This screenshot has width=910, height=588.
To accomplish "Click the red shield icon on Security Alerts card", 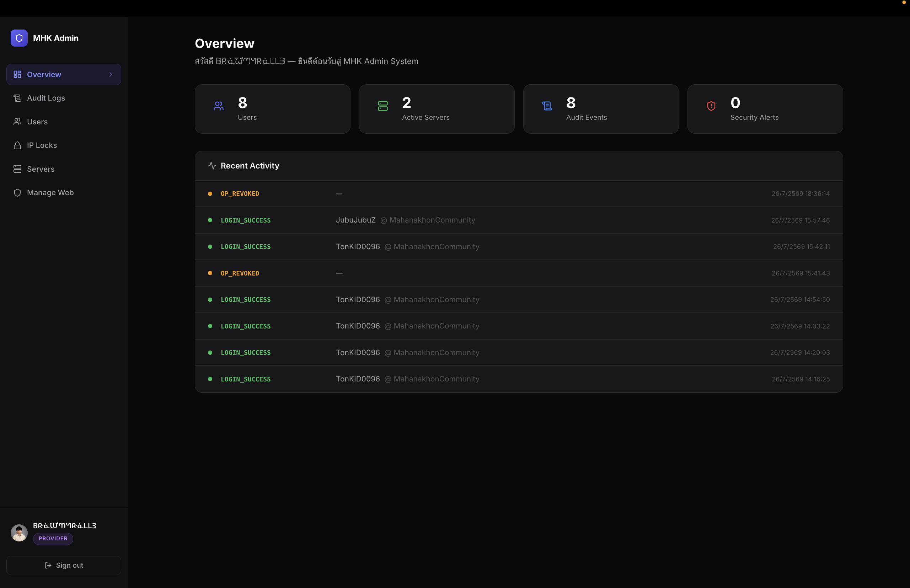I will pos(711,106).
